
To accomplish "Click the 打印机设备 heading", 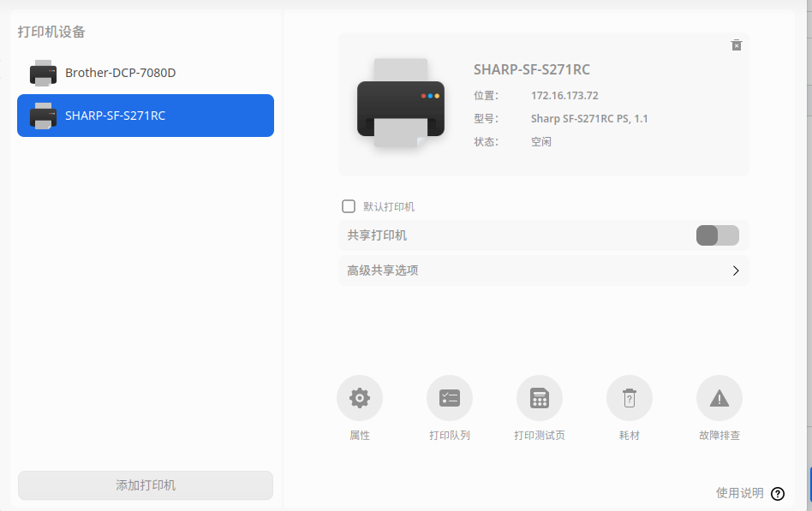I will (51, 33).
